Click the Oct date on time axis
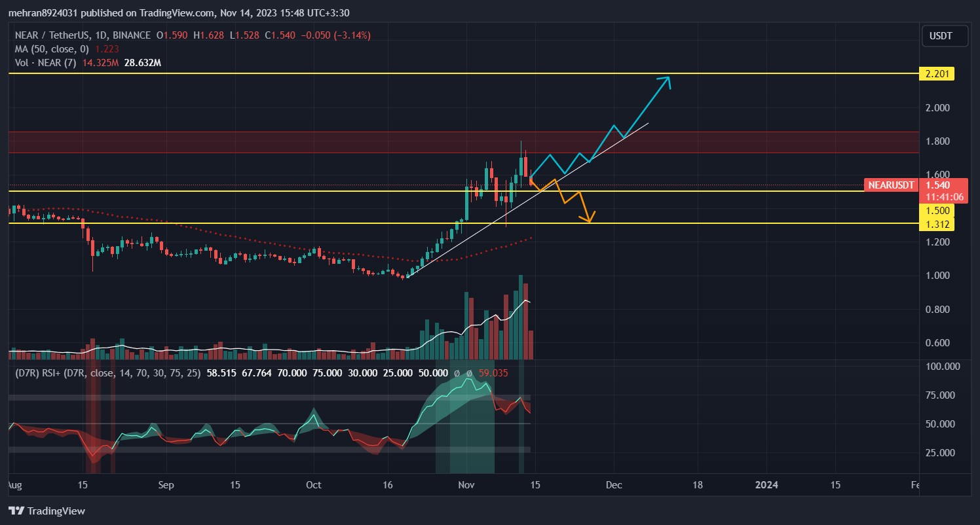Viewport: 980px width, 525px height. (314, 485)
